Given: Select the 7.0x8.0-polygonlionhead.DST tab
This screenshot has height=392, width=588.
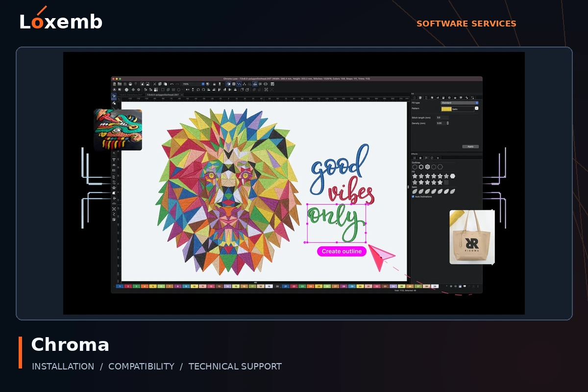Looking at the screenshot, I should click(x=163, y=95).
